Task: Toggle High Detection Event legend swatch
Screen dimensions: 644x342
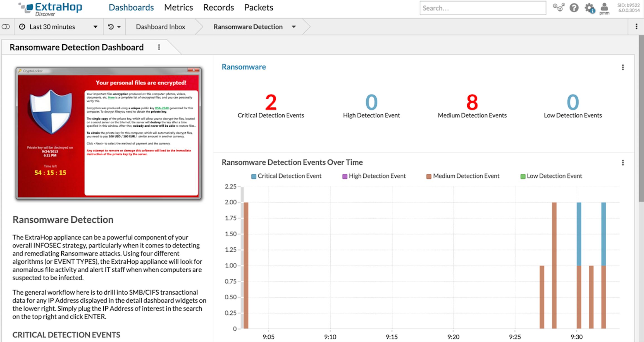Action: 345,176
